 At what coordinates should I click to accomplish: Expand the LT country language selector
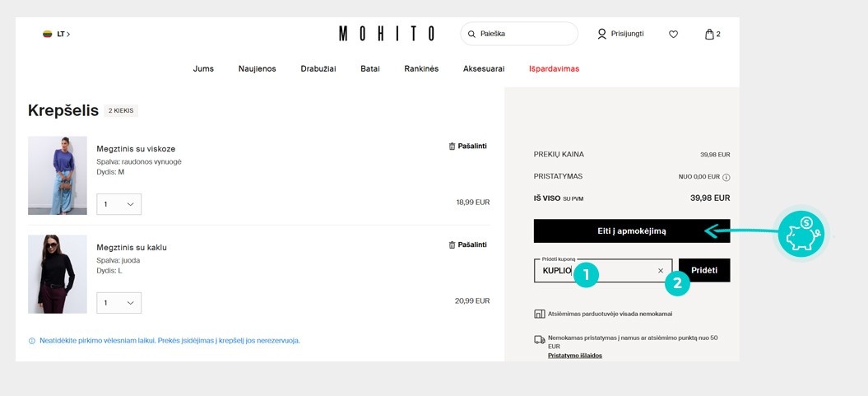point(57,35)
